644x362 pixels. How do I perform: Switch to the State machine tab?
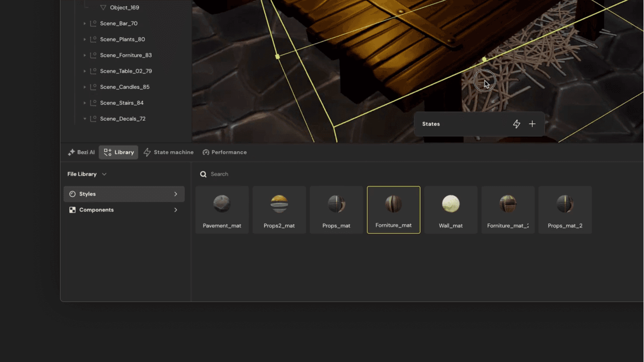169,152
